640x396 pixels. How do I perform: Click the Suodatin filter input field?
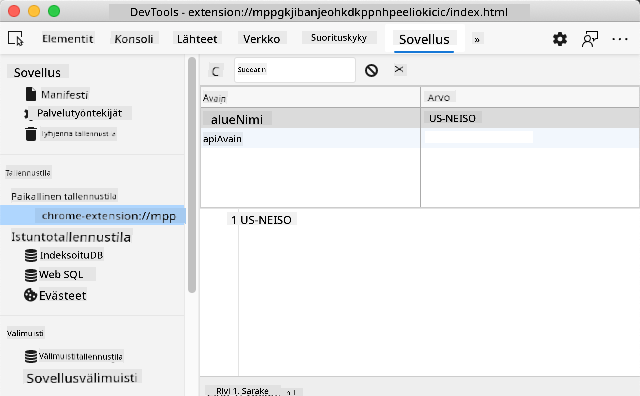tap(295, 70)
